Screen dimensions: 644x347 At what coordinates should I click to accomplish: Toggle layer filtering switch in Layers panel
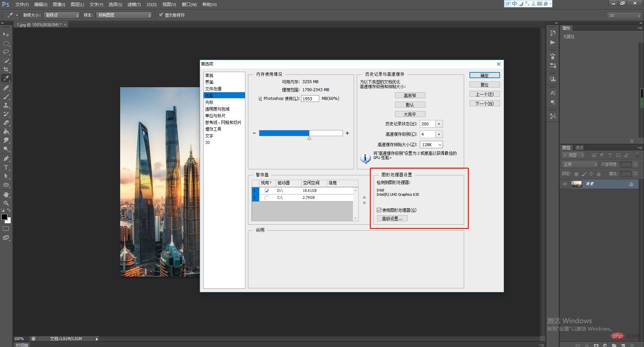pyautogui.click(x=637, y=155)
